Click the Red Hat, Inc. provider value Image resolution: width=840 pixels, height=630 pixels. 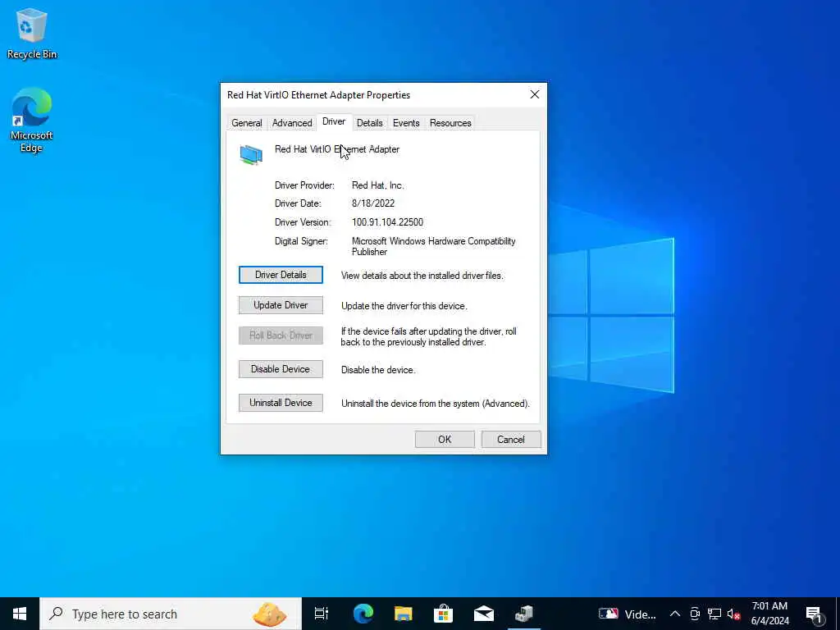point(377,185)
